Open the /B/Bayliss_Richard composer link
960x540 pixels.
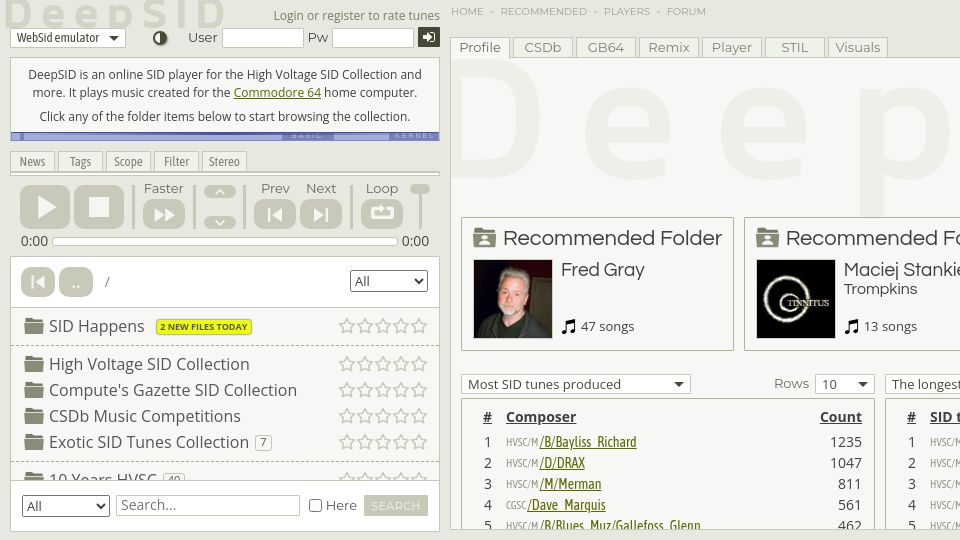[x=588, y=442]
